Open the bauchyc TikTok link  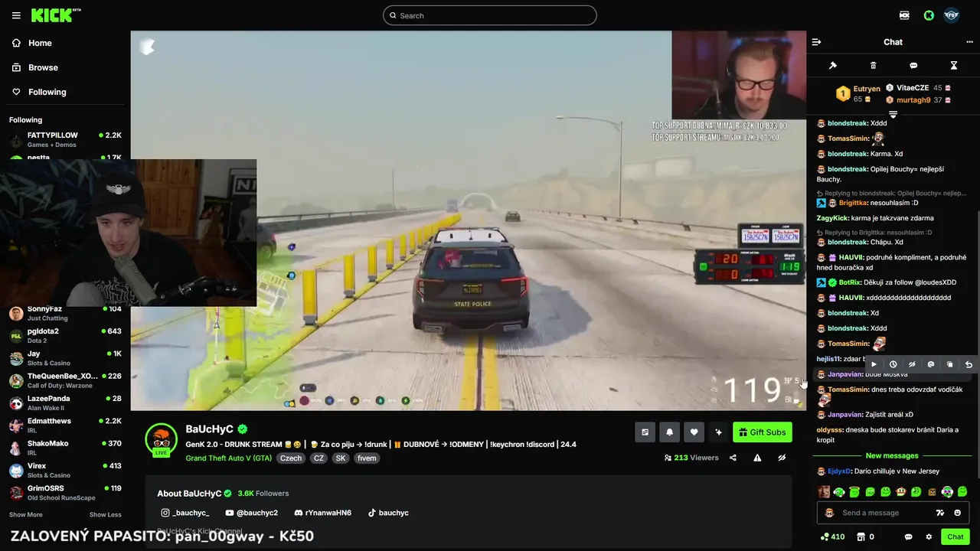tap(388, 513)
